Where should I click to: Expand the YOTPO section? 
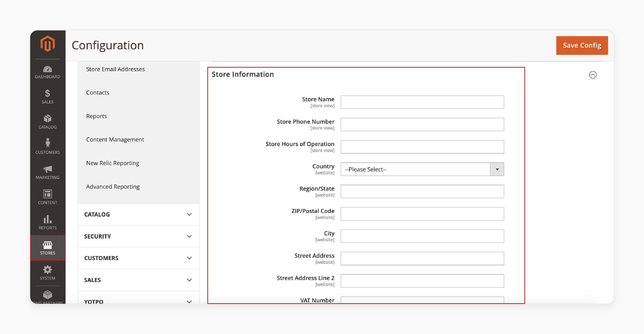[x=190, y=301]
